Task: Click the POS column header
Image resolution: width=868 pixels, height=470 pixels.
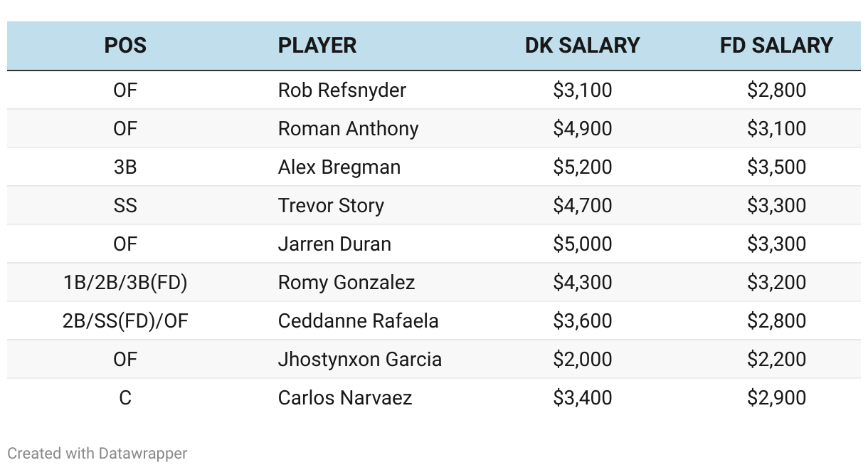Action: pos(125,46)
